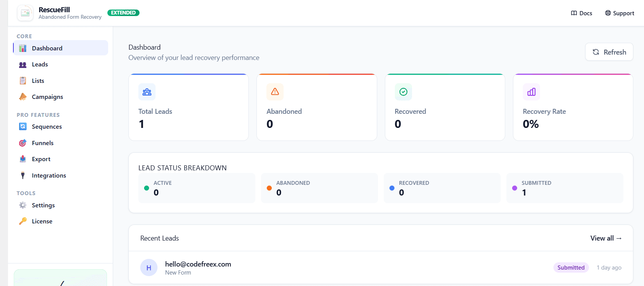This screenshot has height=286, width=644.
Task: Click the '1 day ago' timestamp
Action: [x=609, y=267]
